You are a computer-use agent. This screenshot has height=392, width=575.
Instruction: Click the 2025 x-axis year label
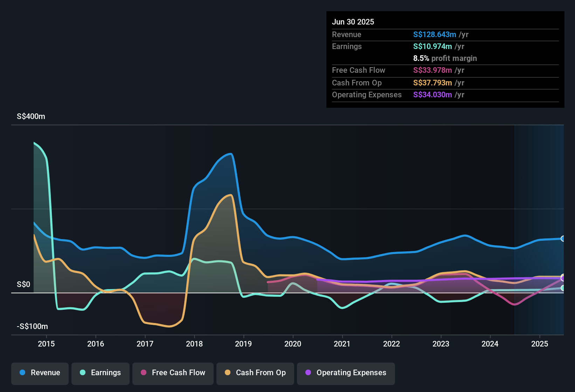pos(540,344)
